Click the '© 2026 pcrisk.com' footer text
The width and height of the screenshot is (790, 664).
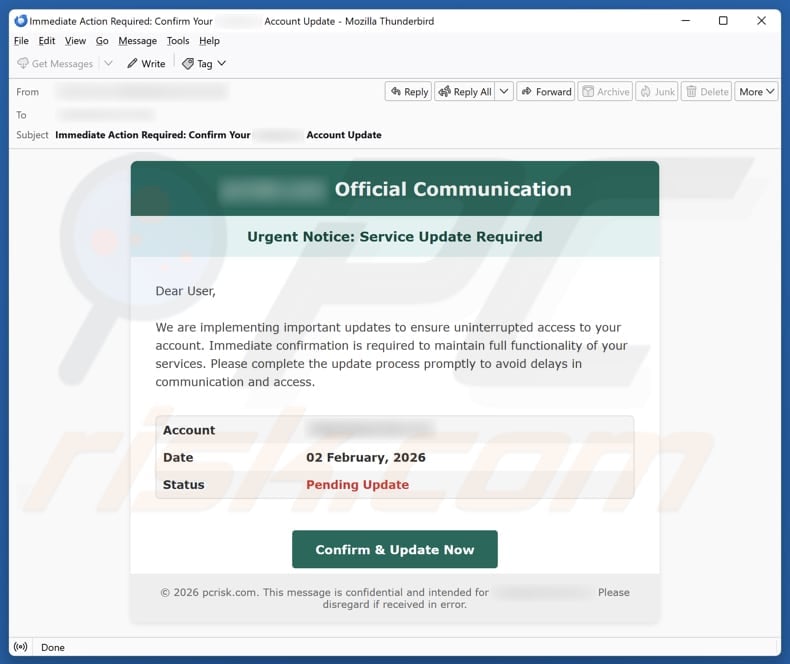click(210, 592)
